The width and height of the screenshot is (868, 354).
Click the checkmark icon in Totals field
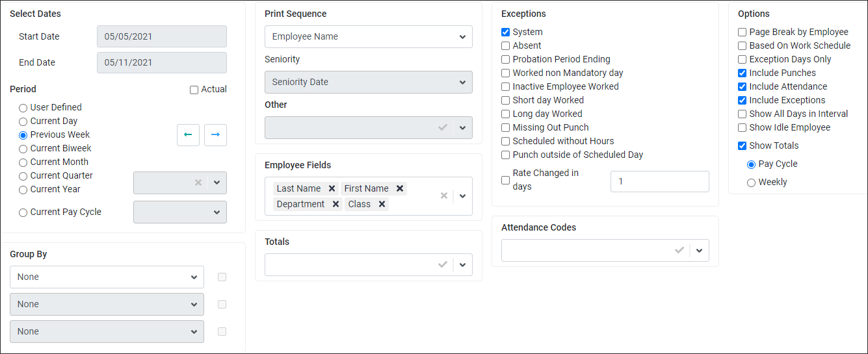click(443, 264)
